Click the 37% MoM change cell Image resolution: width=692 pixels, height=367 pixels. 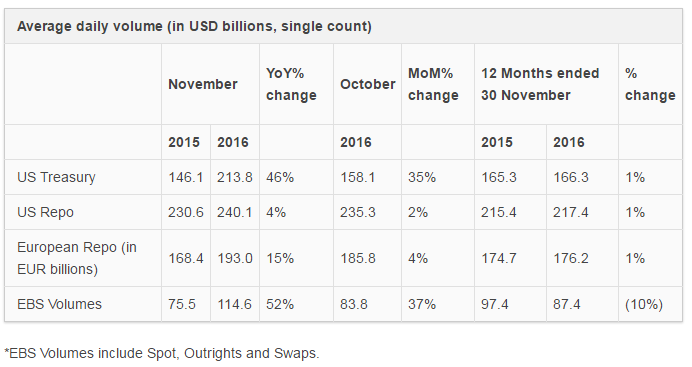click(422, 304)
